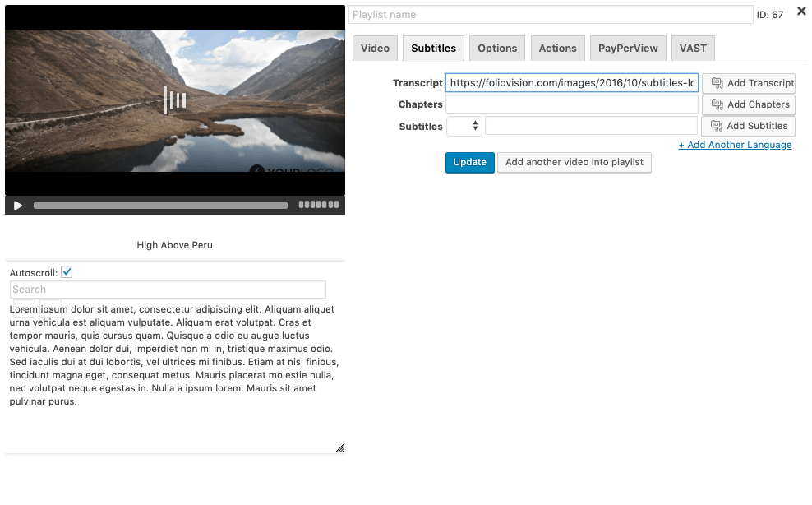Switch to the VAST tab
The height and width of the screenshot is (505, 812).
(693, 49)
